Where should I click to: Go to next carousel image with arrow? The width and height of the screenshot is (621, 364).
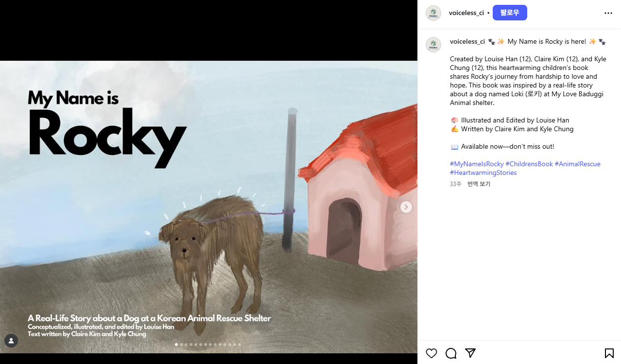[x=406, y=207]
